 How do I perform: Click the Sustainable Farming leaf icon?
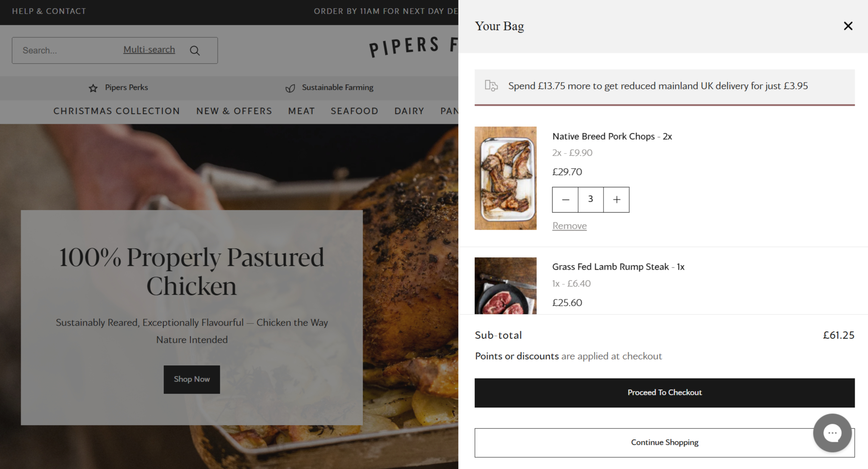tap(290, 88)
